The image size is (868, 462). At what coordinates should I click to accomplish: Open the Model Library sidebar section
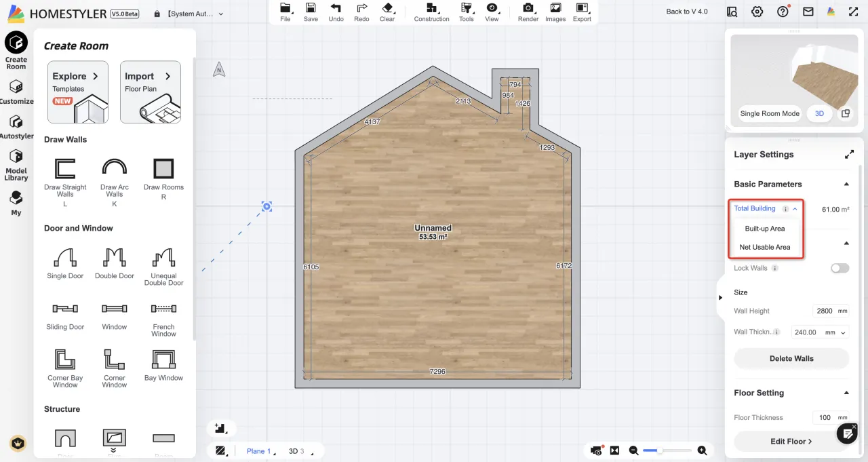tap(16, 165)
